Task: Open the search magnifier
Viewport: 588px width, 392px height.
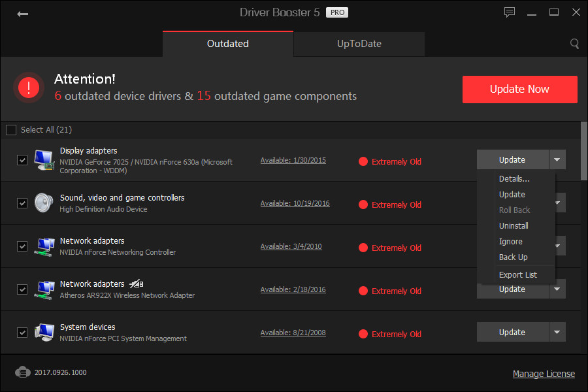Action: coord(574,44)
